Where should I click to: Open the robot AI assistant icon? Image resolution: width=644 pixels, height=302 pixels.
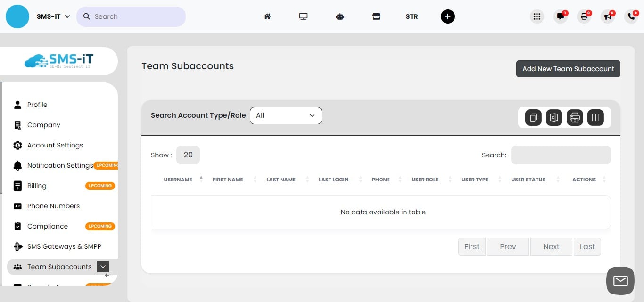[340, 16]
